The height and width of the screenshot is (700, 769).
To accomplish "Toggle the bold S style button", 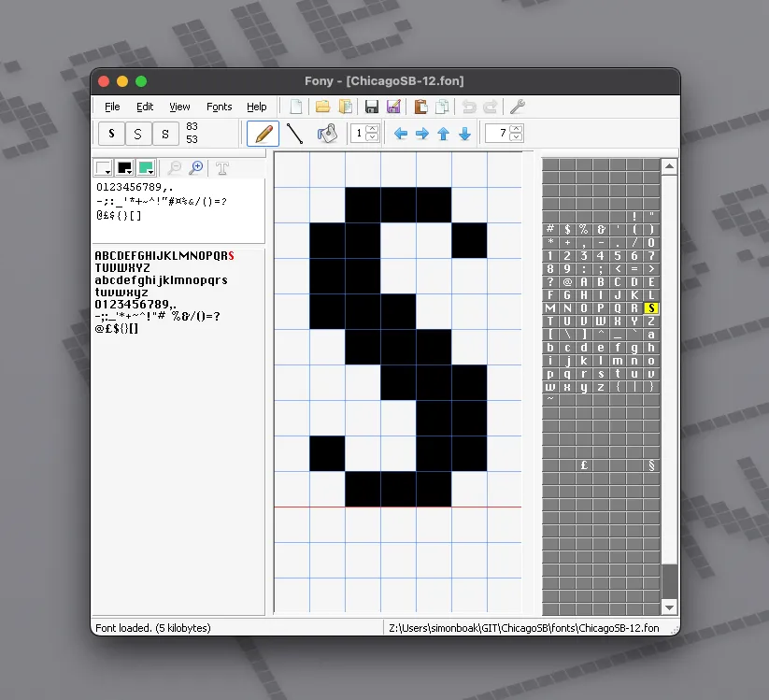I will (x=110, y=134).
